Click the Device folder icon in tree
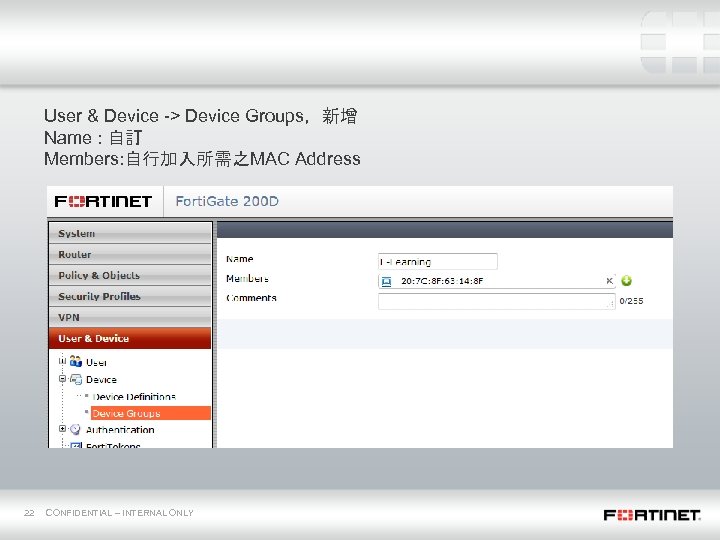 (76, 379)
